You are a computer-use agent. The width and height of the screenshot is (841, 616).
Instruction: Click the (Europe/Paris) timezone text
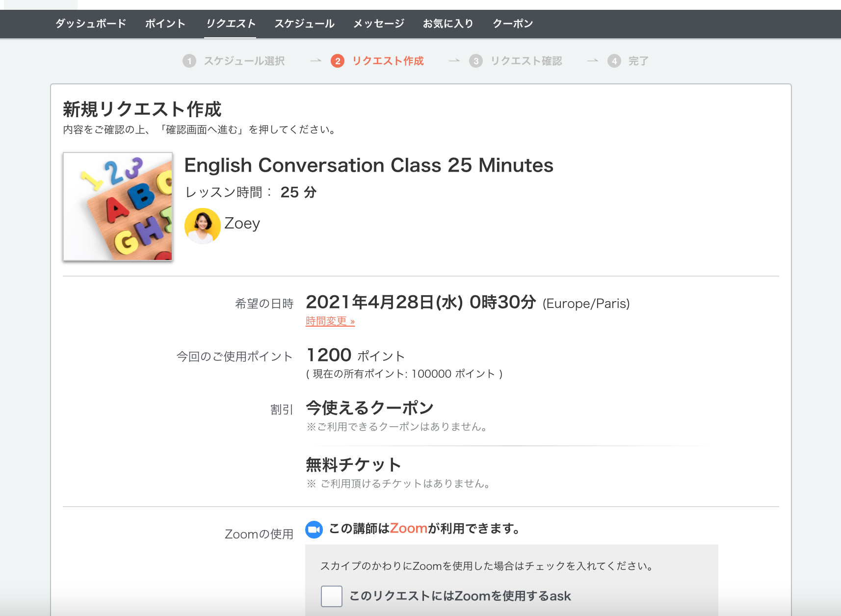coord(586,304)
